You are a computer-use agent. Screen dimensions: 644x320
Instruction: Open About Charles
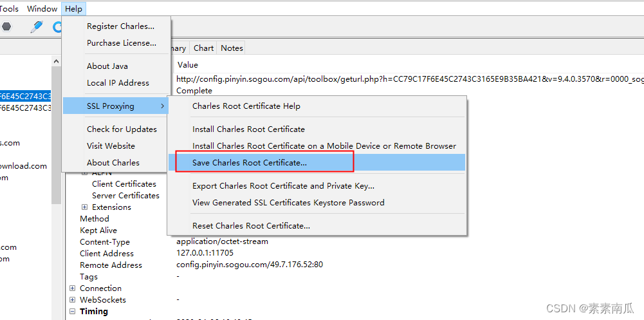pos(113,163)
